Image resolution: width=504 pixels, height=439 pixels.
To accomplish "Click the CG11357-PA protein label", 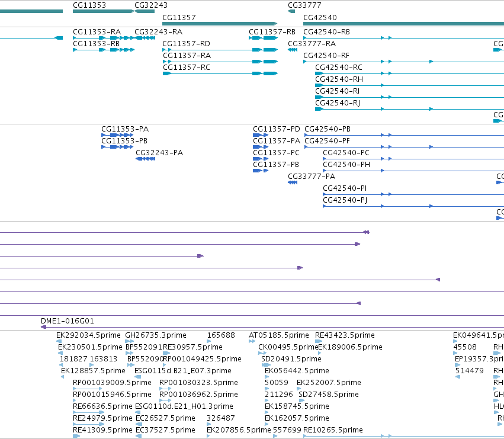I will pos(277,141).
